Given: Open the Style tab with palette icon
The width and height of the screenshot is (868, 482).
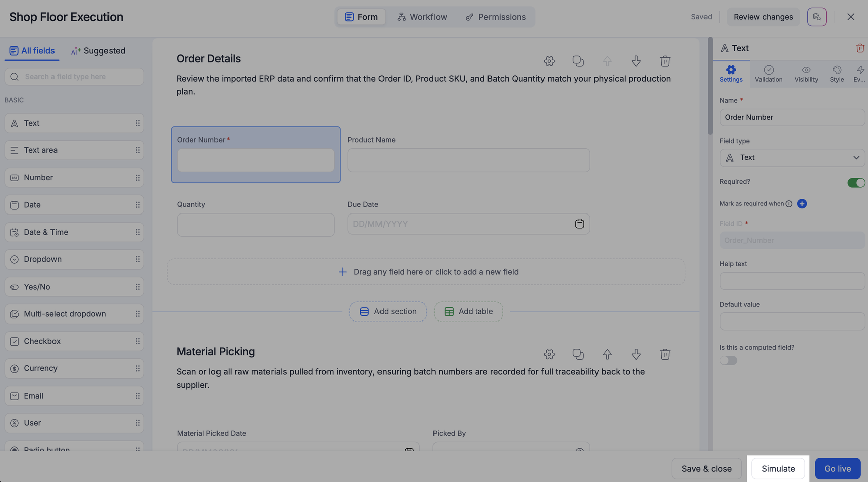Looking at the screenshot, I should 836,74.
